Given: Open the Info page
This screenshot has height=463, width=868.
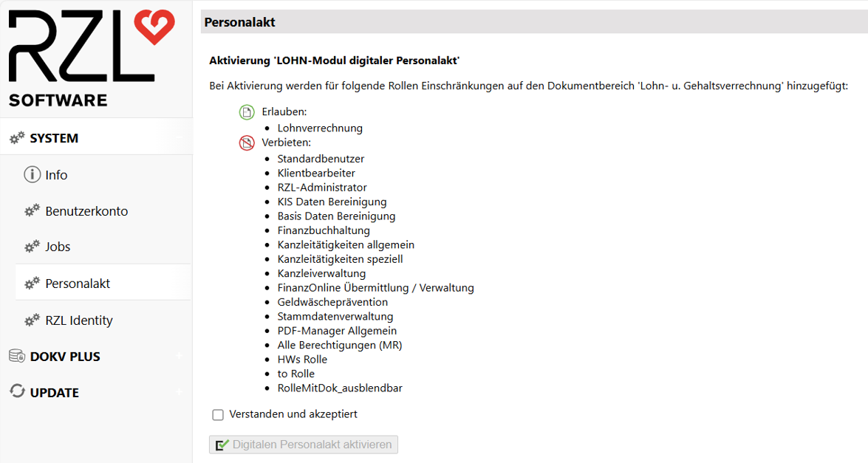Looking at the screenshot, I should point(55,174).
